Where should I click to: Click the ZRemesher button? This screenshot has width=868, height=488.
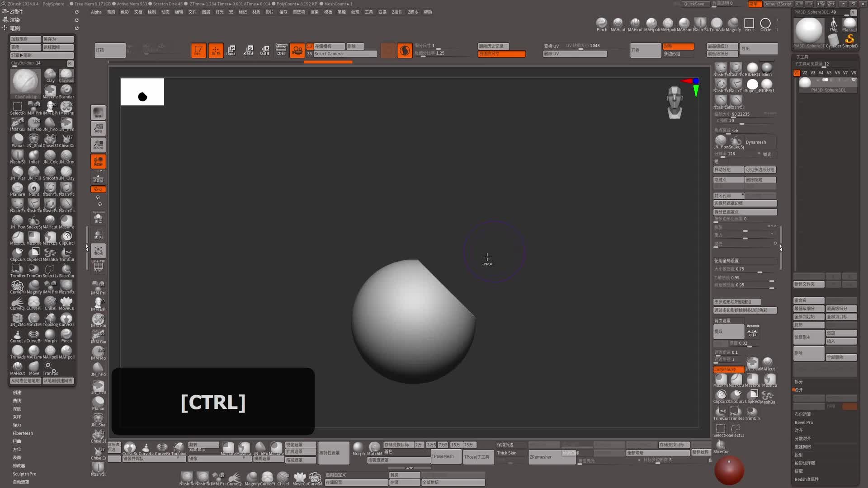tap(540, 457)
